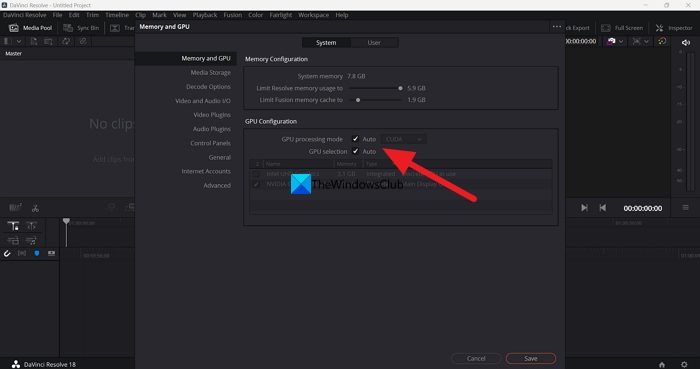
Task: Click the Resolve FX overlay viewer icon
Action: [x=611, y=41]
